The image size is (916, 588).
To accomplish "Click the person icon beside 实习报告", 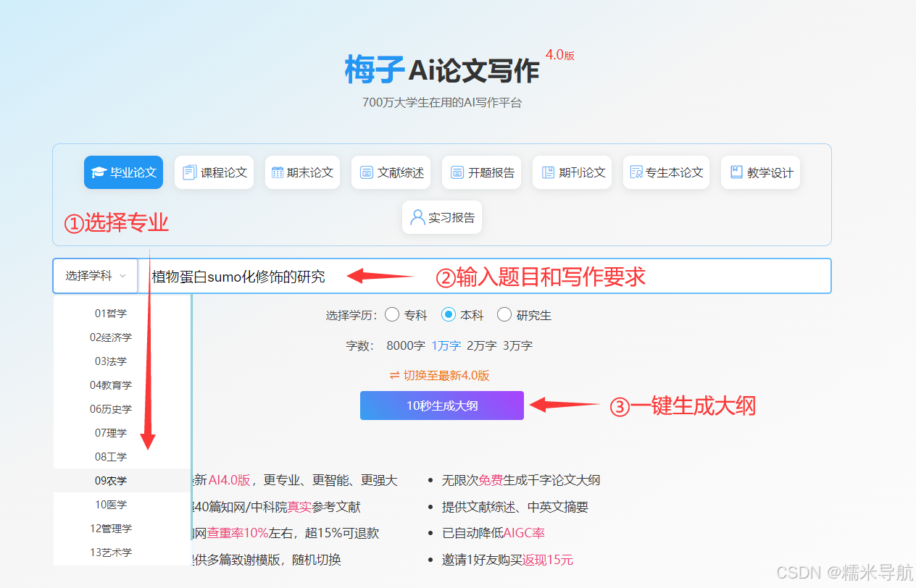I will pyautogui.click(x=417, y=217).
